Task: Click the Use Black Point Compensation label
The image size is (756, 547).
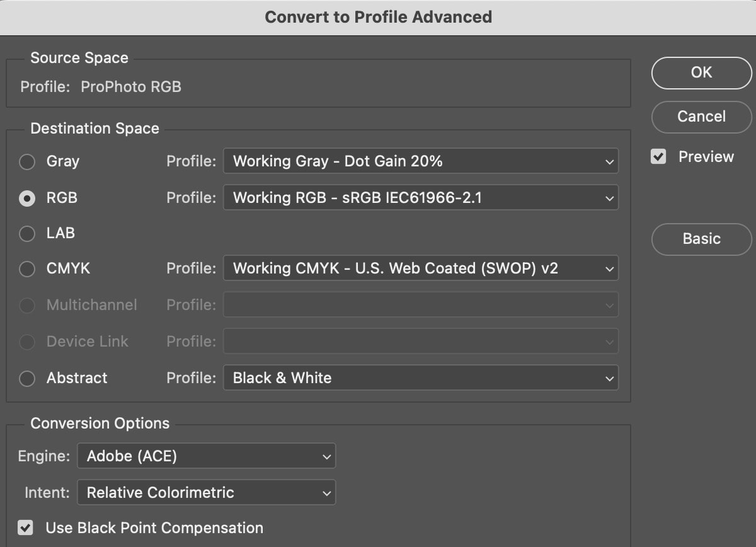Action: (x=154, y=527)
